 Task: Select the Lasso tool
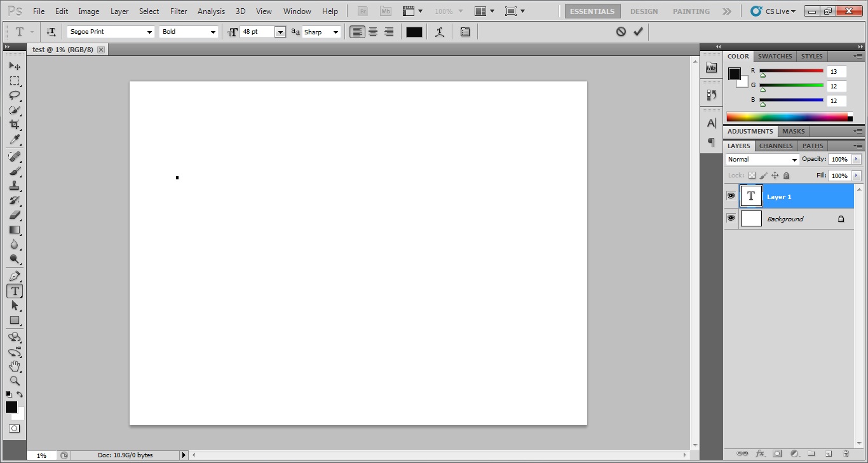tap(14, 95)
